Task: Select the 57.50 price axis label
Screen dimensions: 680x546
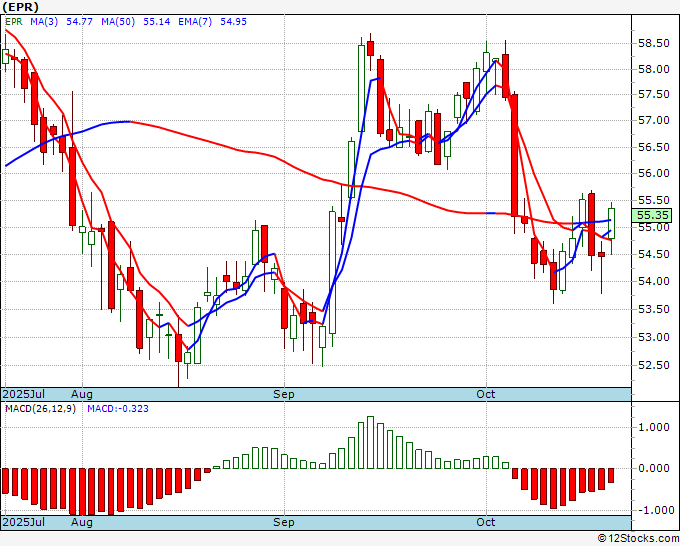Action: click(654, 95)
